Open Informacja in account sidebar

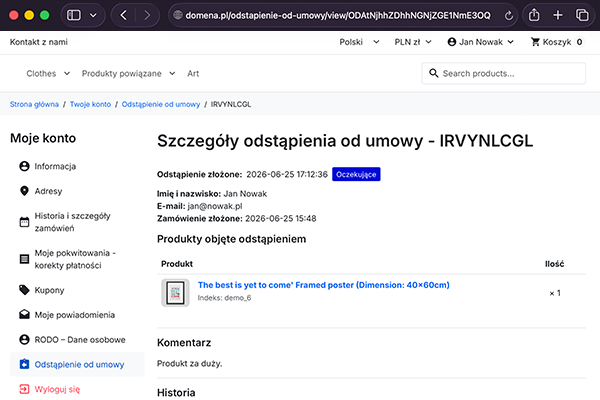coord(55,166)
